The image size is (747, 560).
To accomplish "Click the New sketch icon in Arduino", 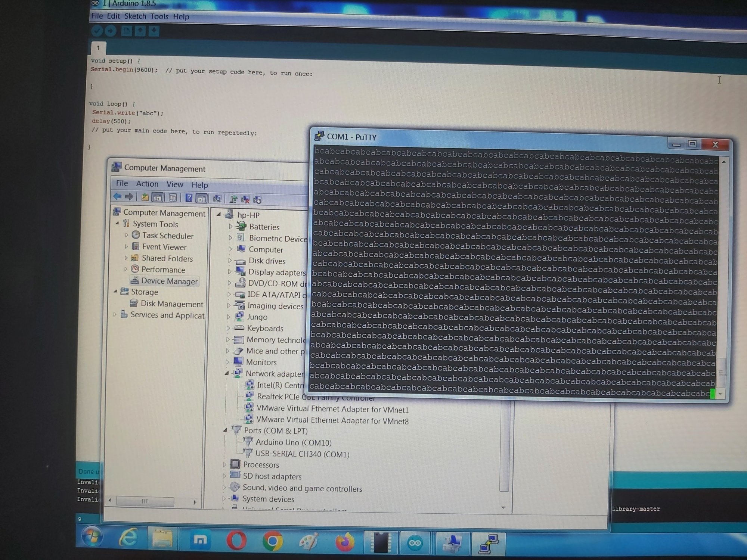I will point(126,31).
